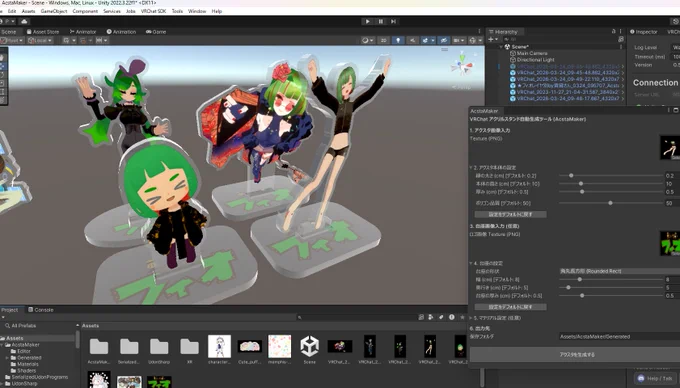Open the draw mode shading dropdown
This screenshot has height=388, width=680.
(x=367, y=40)
